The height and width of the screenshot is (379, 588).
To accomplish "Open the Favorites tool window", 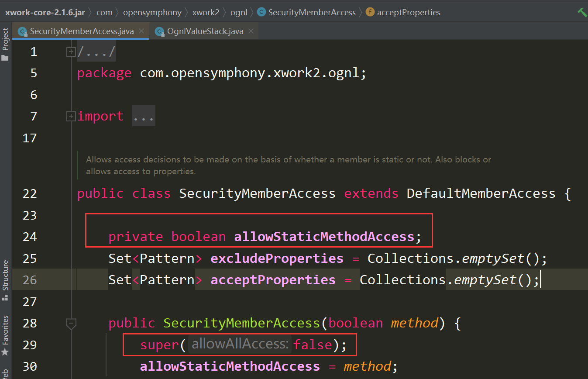I will [x=5, y=335].
